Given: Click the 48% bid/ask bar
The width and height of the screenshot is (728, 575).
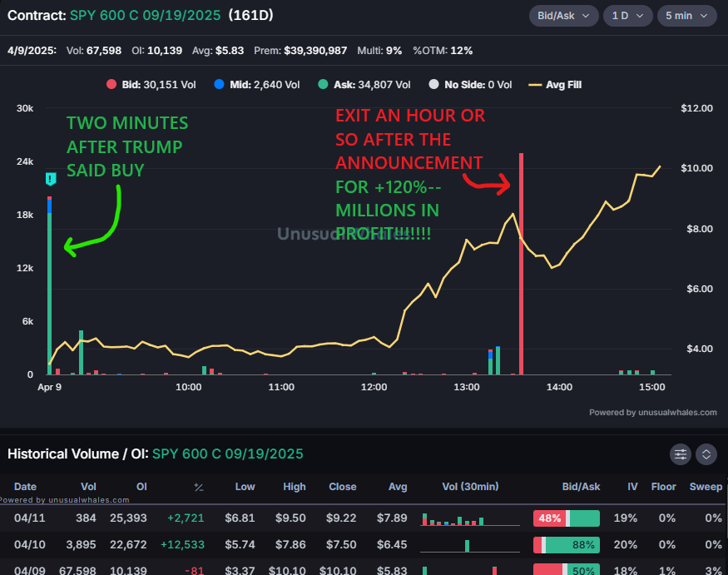Looking at the screenshot, I should 567,518.
